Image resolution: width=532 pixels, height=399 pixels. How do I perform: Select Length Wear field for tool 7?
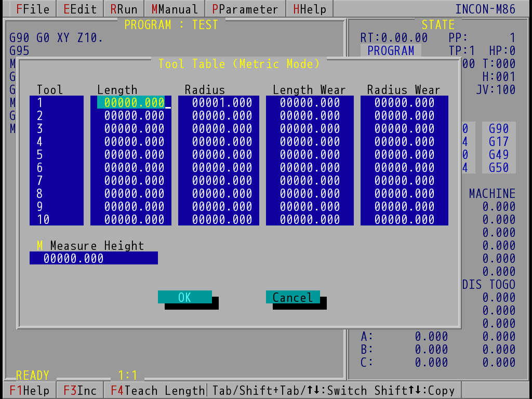tap(310, 180)
